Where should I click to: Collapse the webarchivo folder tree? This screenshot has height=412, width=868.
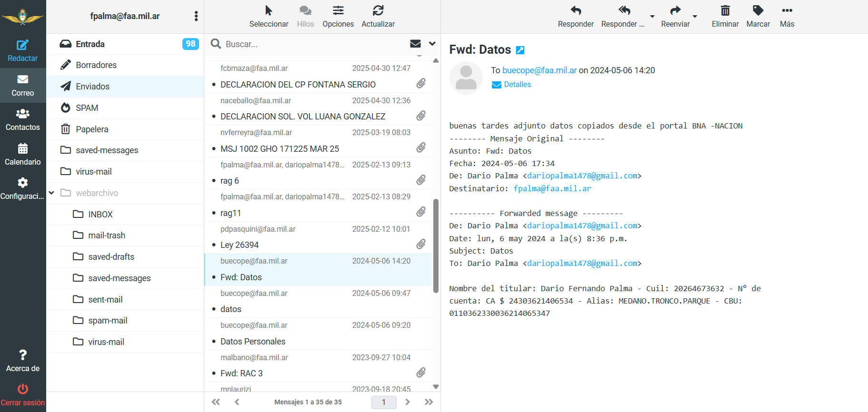[x=51, y=193]
